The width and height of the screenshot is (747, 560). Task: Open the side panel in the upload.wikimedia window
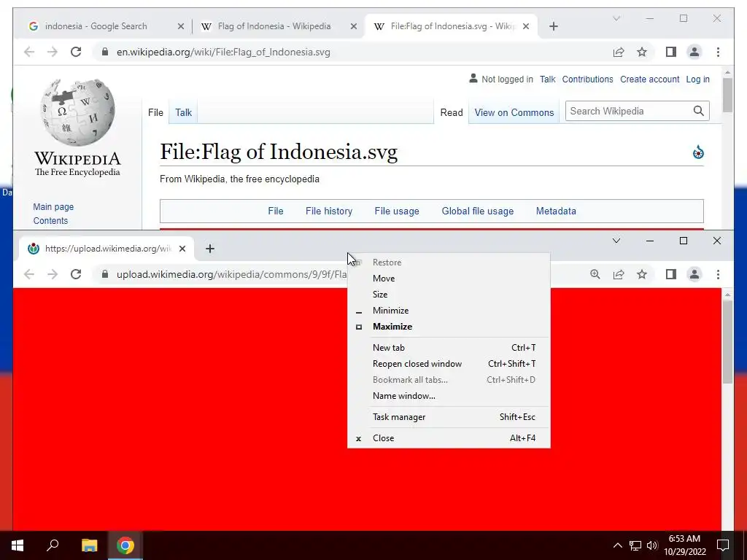point(671,274)
